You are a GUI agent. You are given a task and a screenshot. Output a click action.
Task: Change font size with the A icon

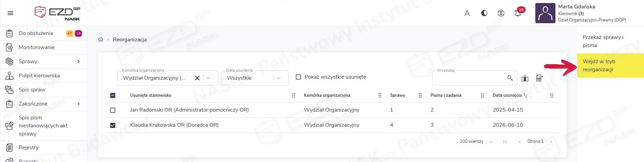(467, 13)
